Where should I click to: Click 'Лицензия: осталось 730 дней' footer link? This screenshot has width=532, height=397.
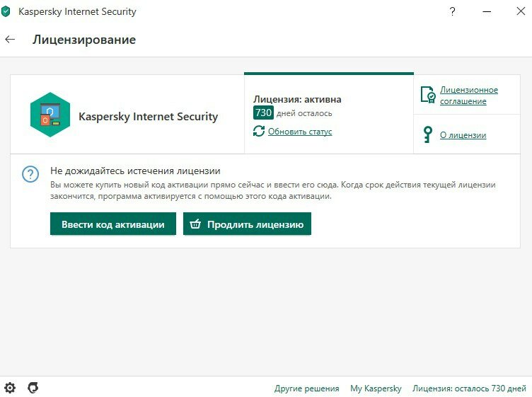469,389
